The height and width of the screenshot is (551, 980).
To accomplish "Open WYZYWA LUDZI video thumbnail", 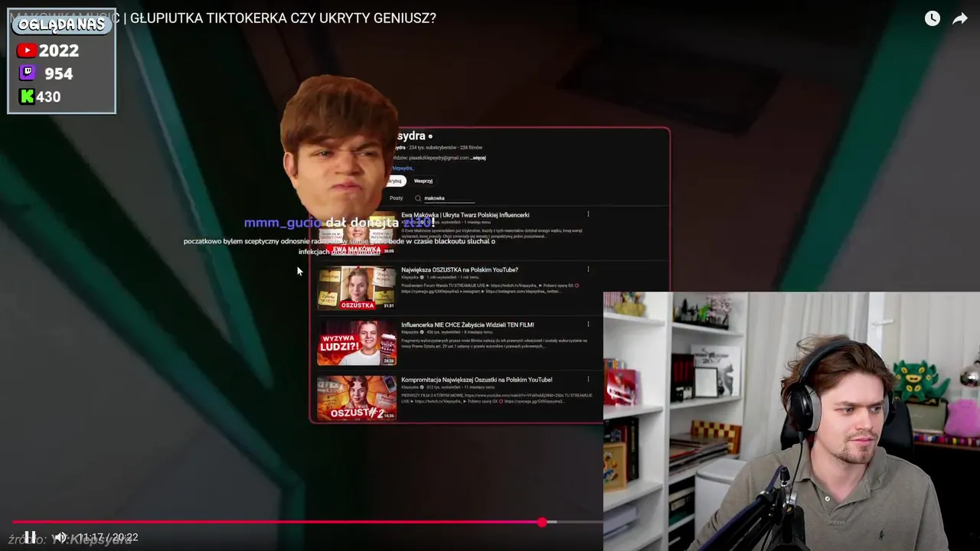I will (357, 342).
